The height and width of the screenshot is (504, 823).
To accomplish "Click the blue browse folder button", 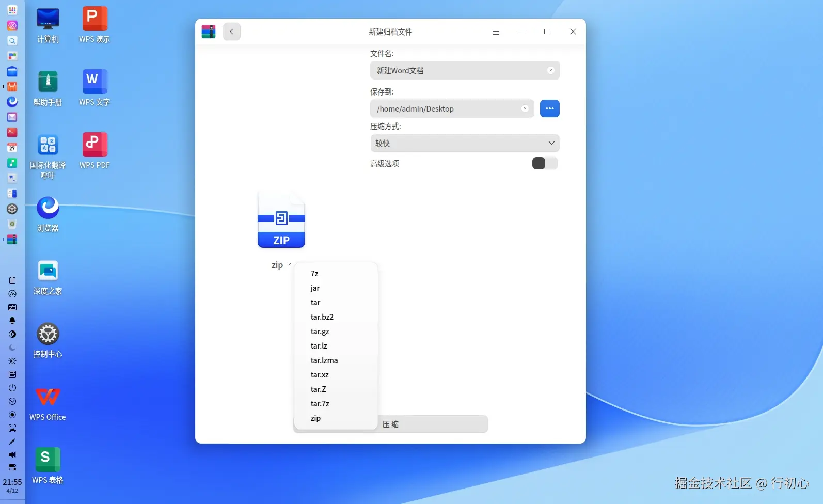I will (550, 108).
